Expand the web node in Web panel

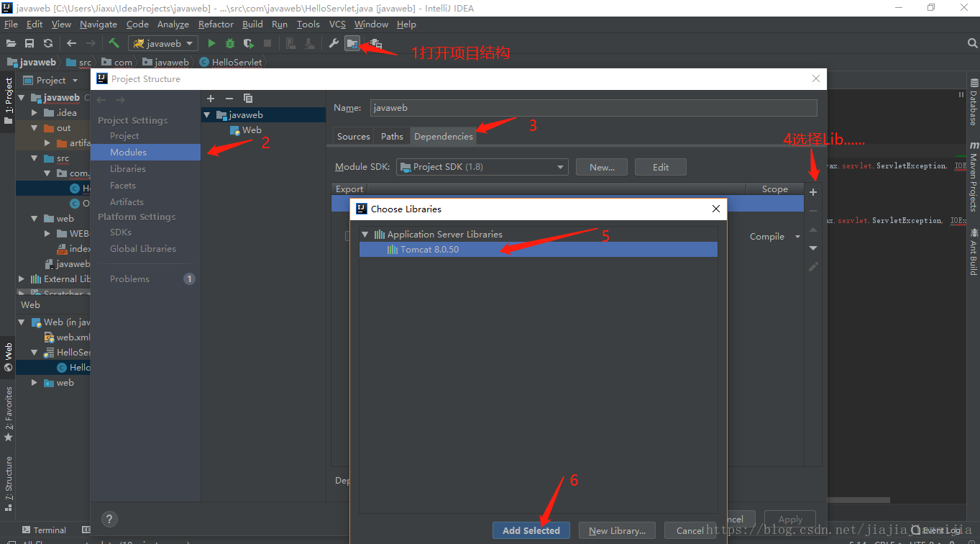pos(35,383)
